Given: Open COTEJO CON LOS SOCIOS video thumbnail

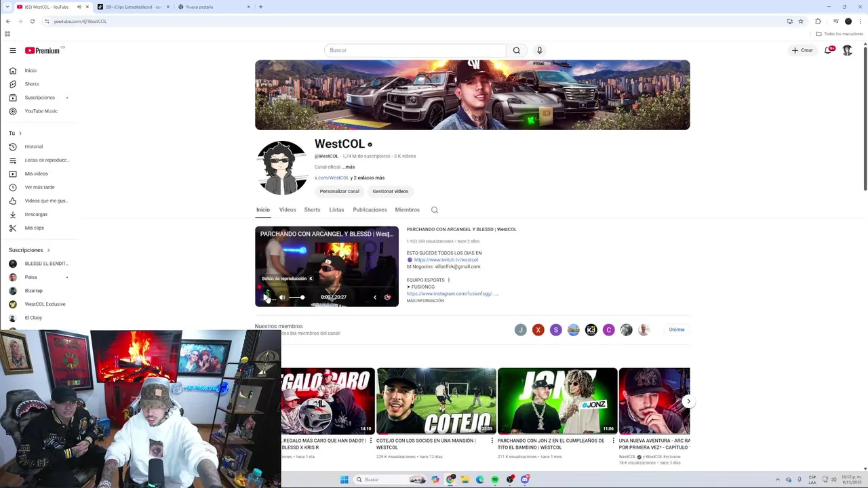Looking at the screenshot, I should (436, 401).
